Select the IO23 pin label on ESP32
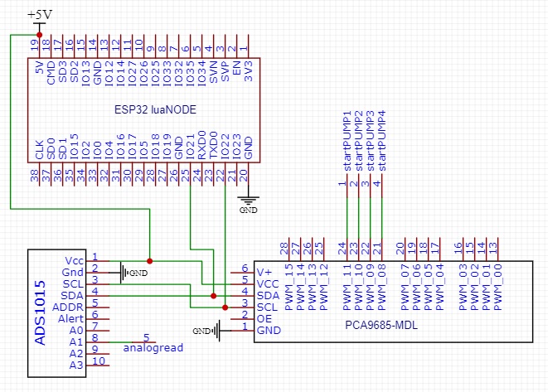Screen dimensions: 548x392 coord(236,147)
